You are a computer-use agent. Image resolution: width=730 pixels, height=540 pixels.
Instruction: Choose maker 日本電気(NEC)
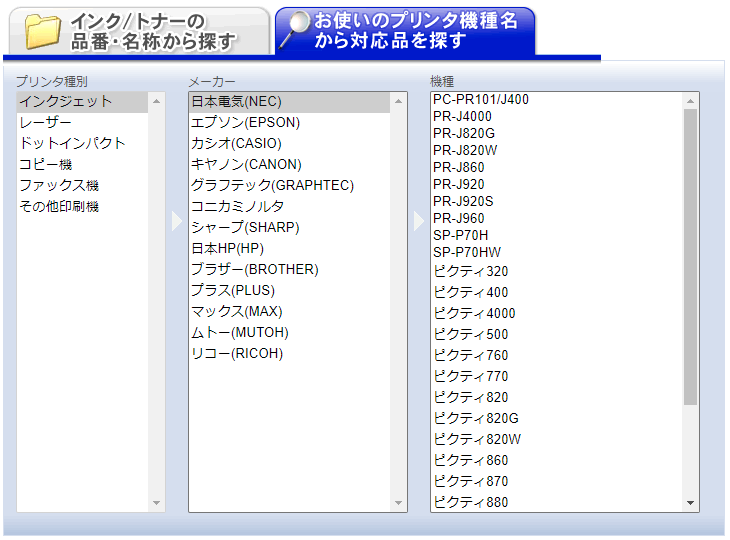[x=289, y=102]
